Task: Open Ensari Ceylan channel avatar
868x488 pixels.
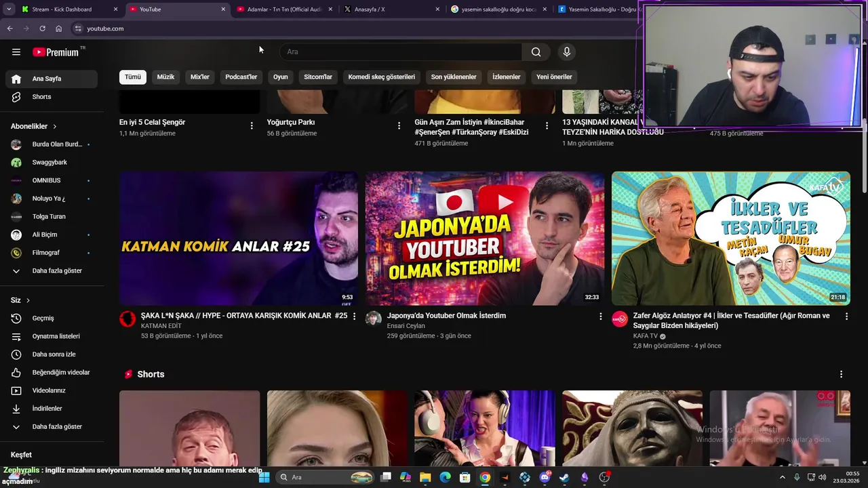Action: [374, 319]
